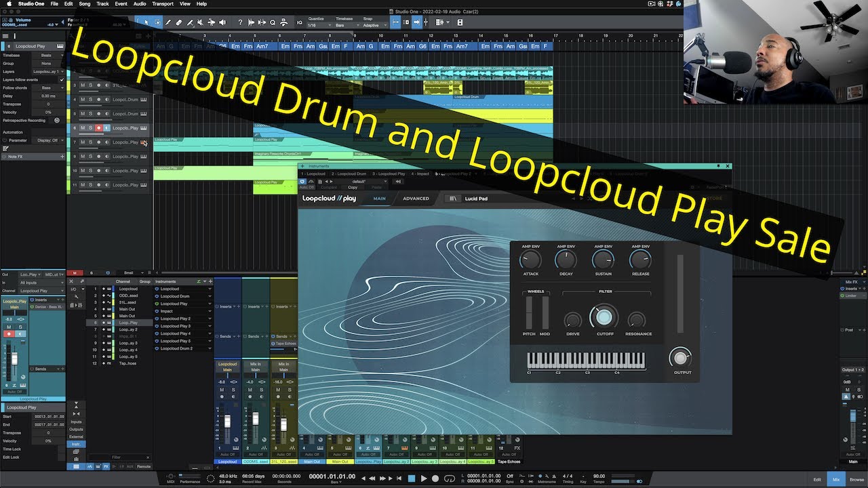Click the Play button in transport
868x488 pixels.
424,479
